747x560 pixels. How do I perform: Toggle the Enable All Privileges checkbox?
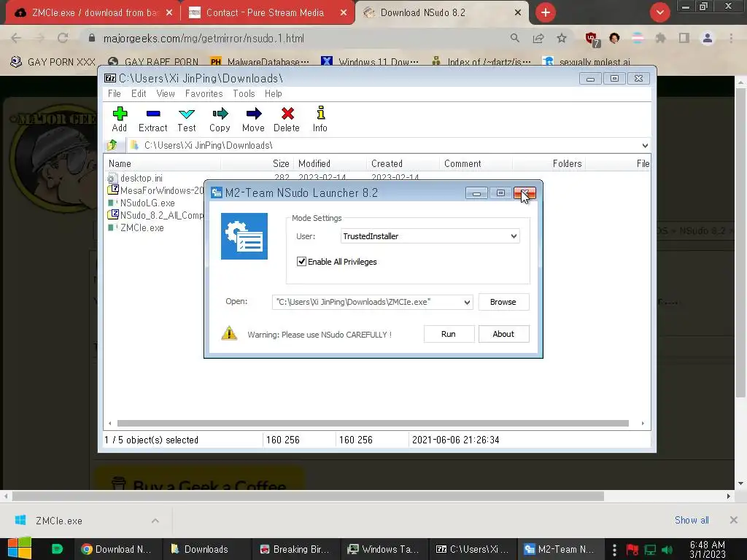point(301,262)
